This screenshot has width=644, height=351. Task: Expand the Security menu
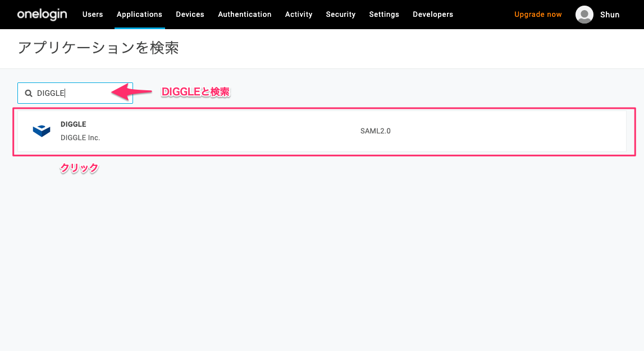[341, 15]
